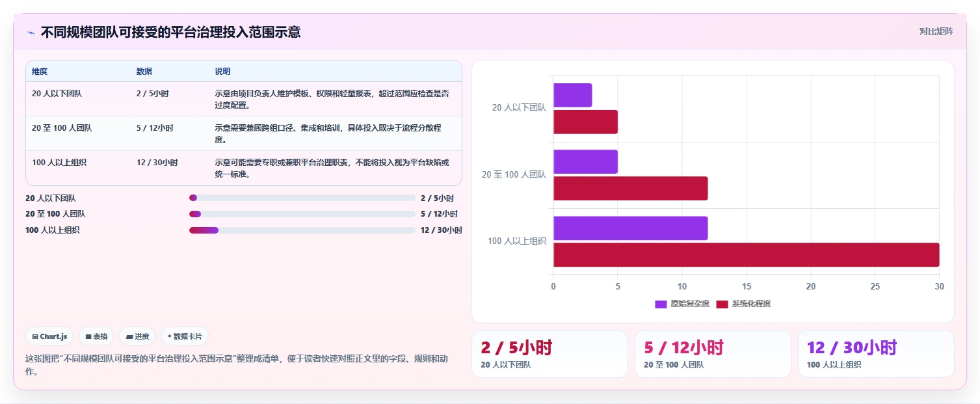The height and width of the screenshot is (404, 980).
Task: Click the purple chart bar for 100 人以上组织
Action: pos(630,228)
